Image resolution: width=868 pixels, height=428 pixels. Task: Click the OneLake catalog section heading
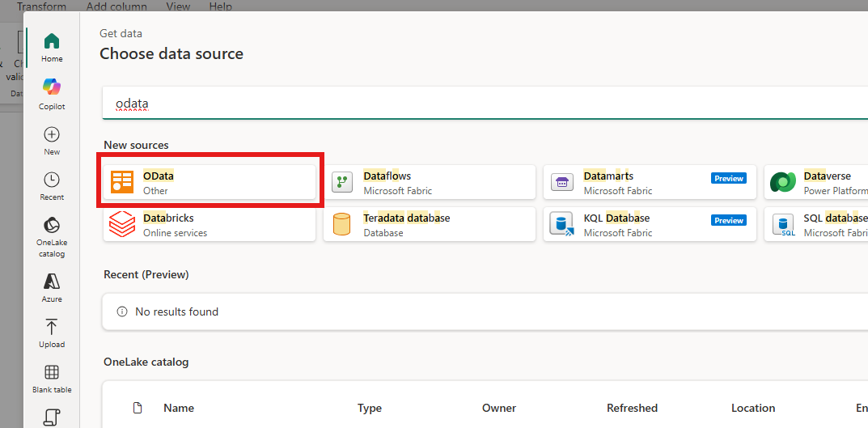point(146,362)
